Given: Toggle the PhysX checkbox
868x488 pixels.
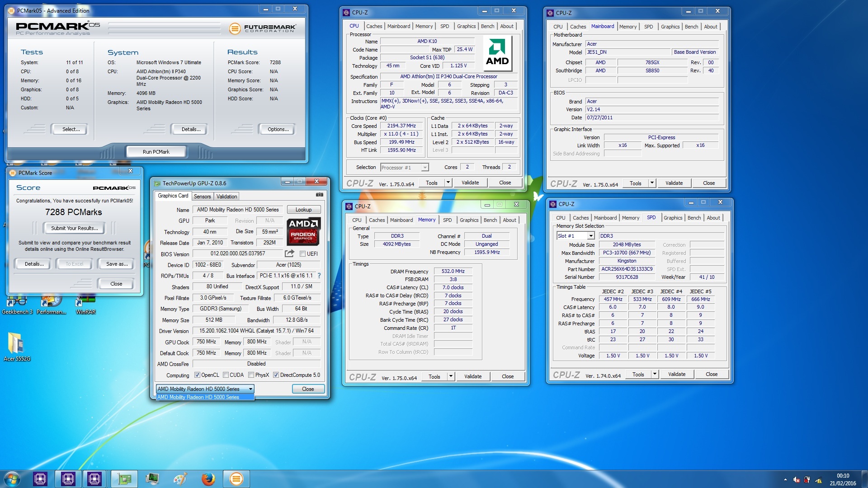Looking at the screenshot, I should (251, 375).
